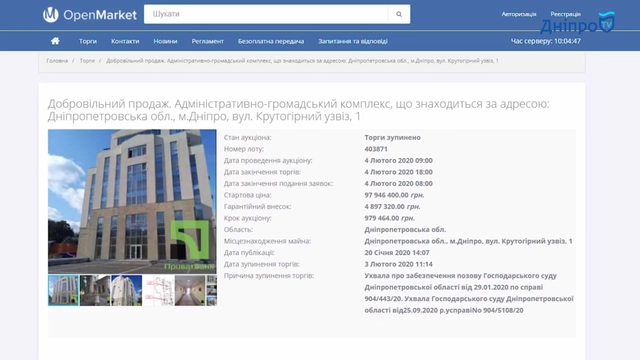Image resolution: width=640 pixels, height=360 pixels.
Task: Open the main building photo
Action: [132, 201]
